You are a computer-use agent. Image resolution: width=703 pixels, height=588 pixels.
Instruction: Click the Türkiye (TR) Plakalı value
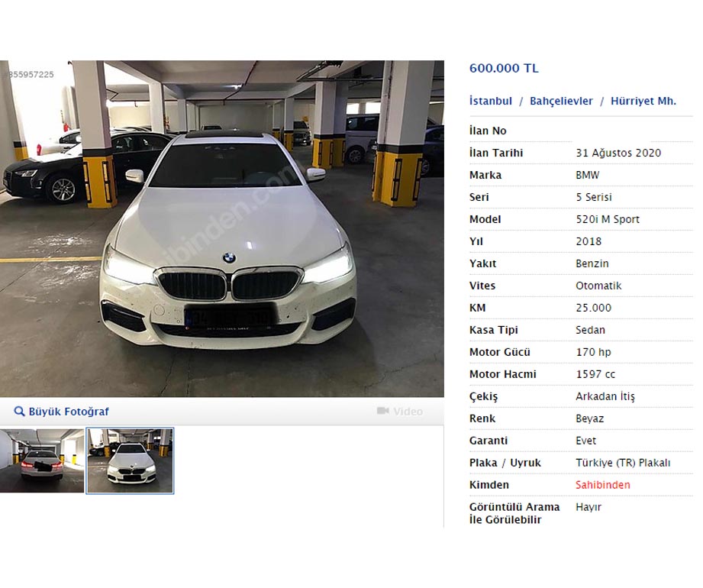[x=623, y=463]
